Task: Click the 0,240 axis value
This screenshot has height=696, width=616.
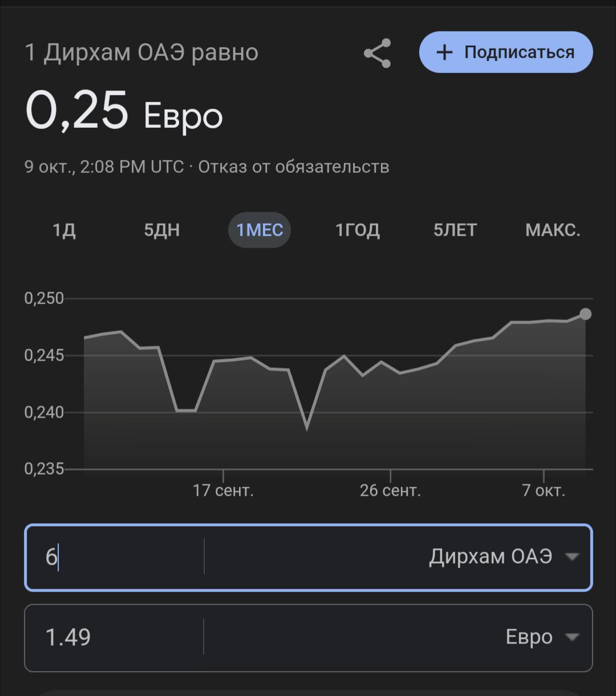Action: click(44, 412)
